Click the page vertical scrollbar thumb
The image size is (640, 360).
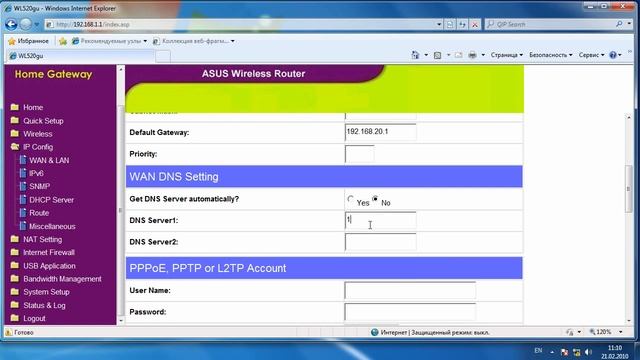point(629,189)
